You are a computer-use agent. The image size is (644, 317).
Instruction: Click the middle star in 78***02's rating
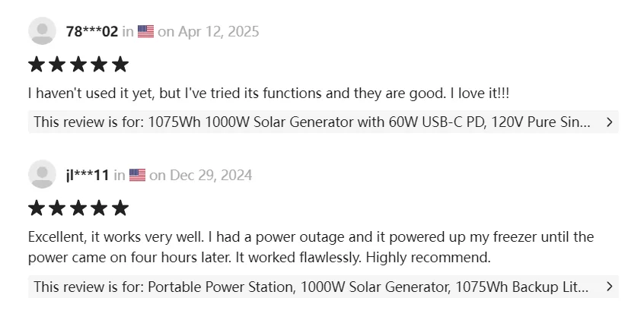(78, 65)
